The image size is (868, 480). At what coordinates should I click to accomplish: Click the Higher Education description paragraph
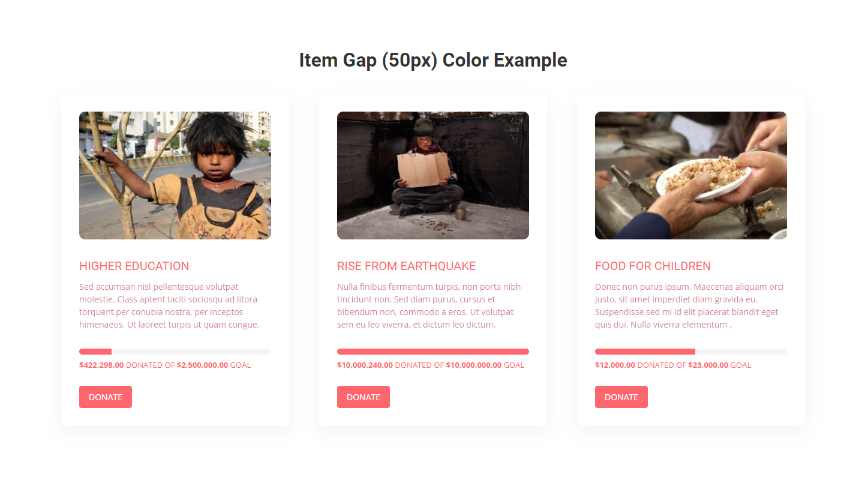(169, 306)
